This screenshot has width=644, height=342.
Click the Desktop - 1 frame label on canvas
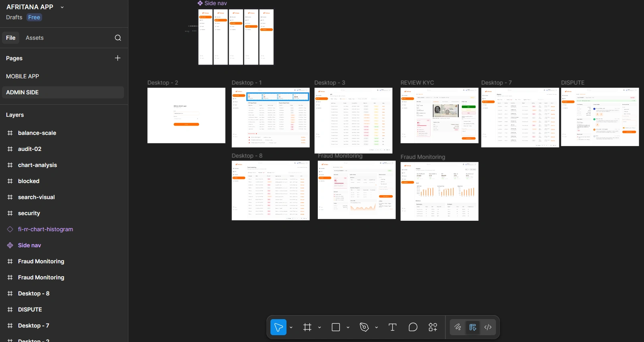click(x=246, y=83)
